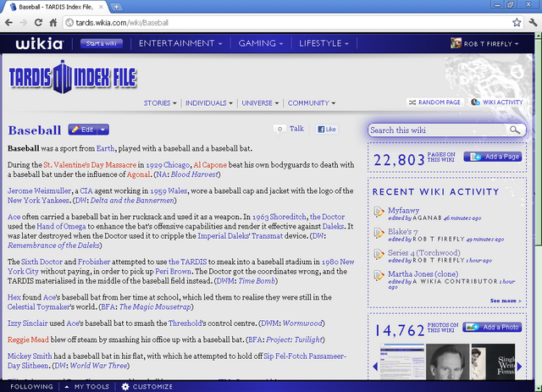The image size is (542, 392).
Task: Open the Community navigation menu
Action: click(x=312, y=103)
